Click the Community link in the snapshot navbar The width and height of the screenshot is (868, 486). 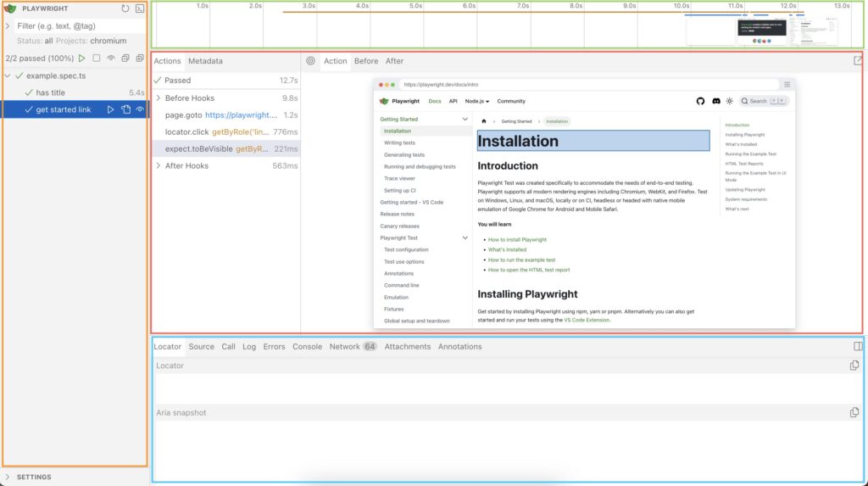511,102
